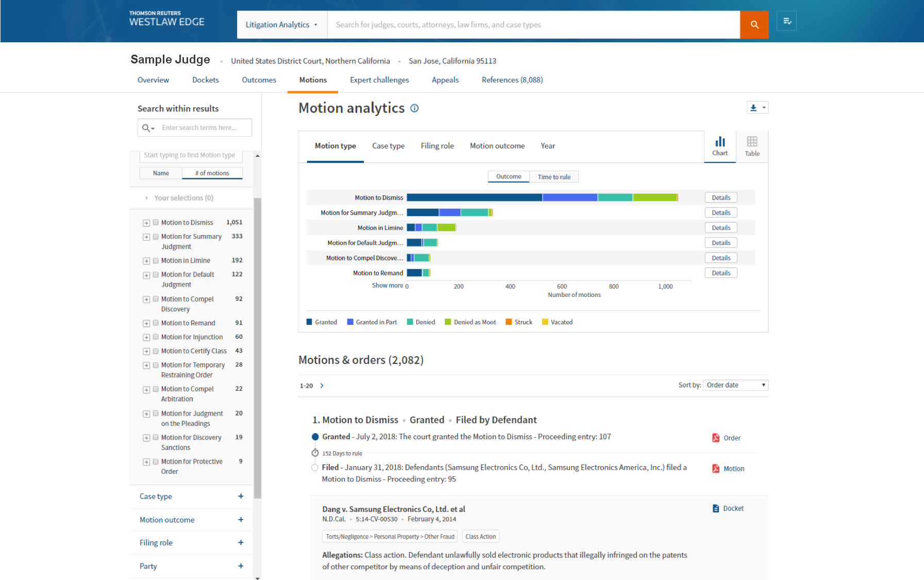Click the orange search magnifier button

click(754, 25)
